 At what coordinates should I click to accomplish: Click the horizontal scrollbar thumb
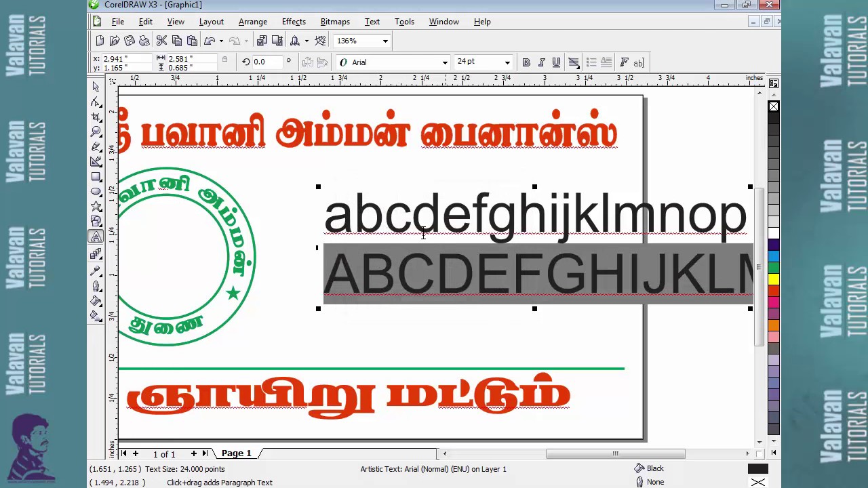click(x=616, y=453)
